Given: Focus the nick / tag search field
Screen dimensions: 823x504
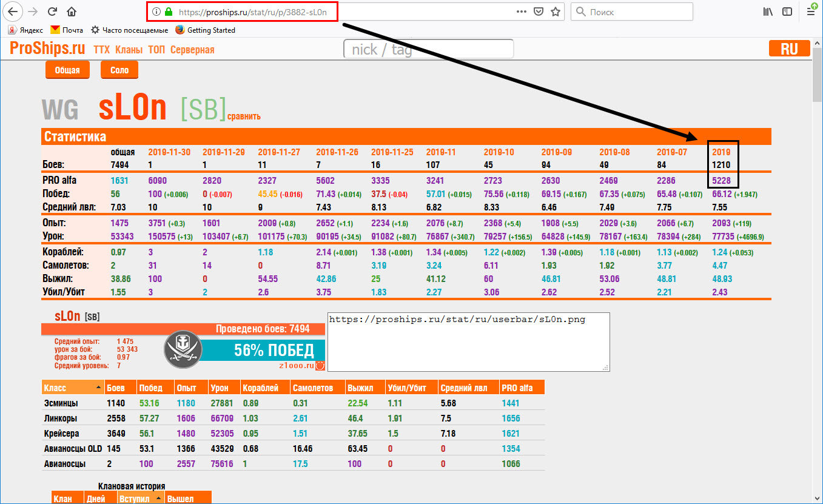Looking at the screenshot, I should (x=429, y=49).
